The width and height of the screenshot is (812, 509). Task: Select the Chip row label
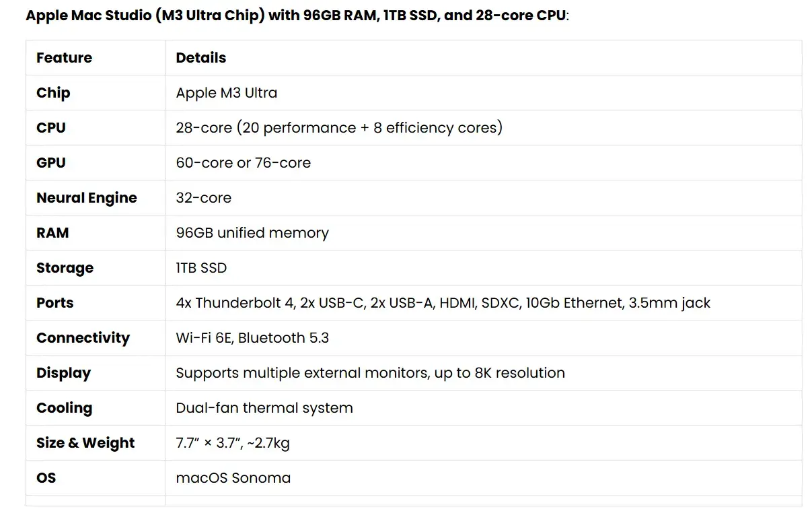tap(53, 93)
